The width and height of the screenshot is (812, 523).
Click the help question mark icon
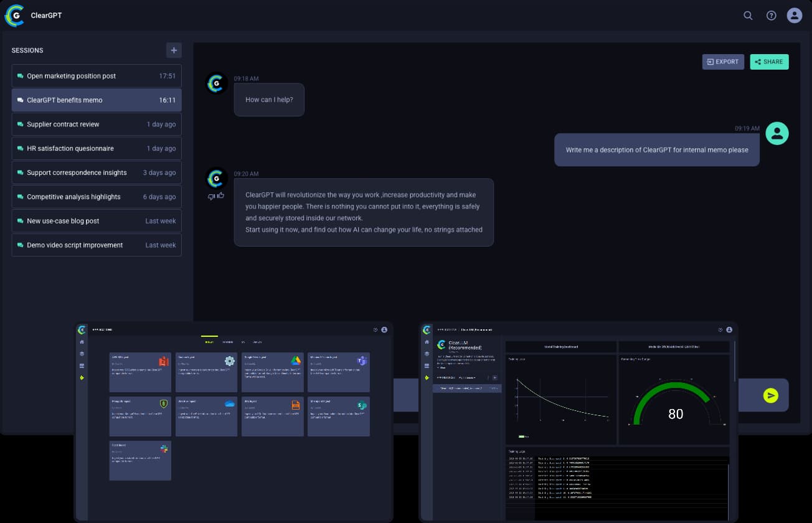tap(771, 16)
